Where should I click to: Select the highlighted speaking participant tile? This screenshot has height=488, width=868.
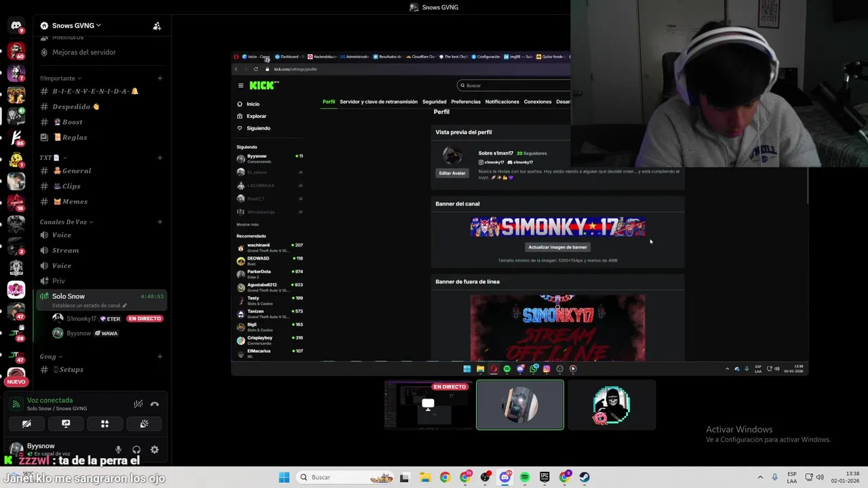519,405
